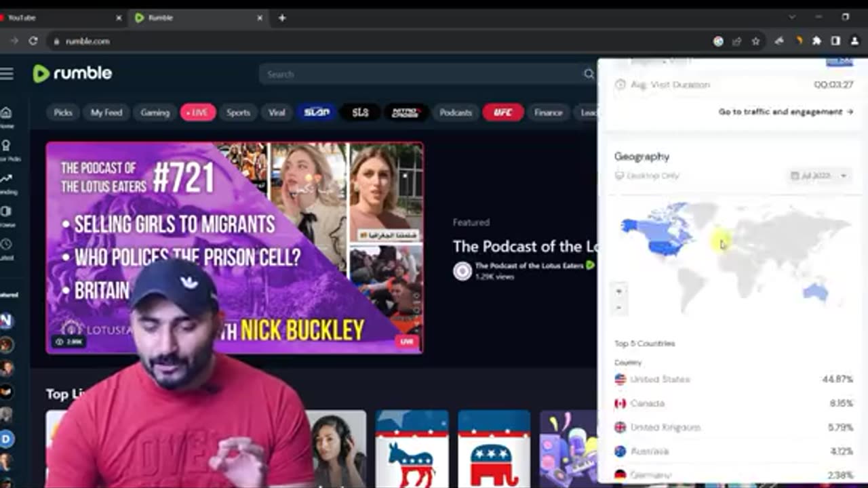The image size is (868, 488).
Task: Bookmark this page with star icon
Action: tap(755, 41)
